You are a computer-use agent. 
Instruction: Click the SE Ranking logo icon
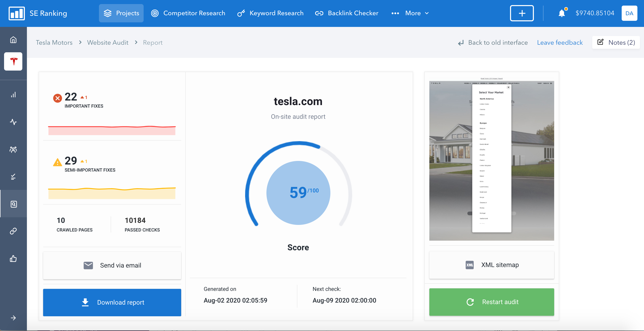(x=16, y=13)
